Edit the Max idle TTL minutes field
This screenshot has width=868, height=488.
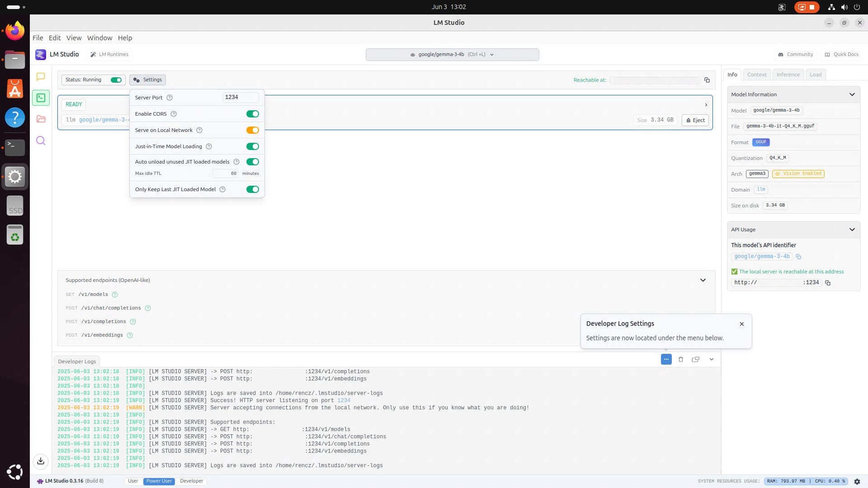(x=225, y=174)
